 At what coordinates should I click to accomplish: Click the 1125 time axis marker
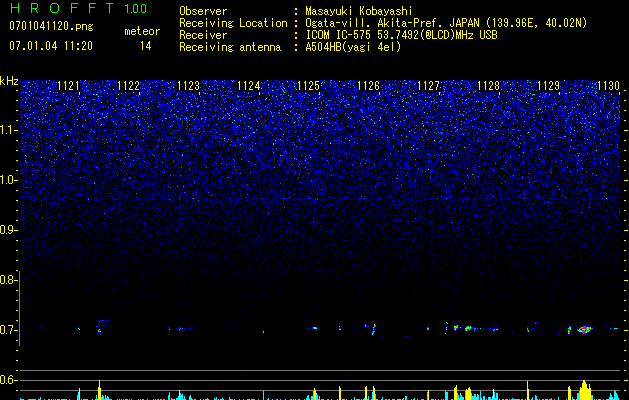(x=308, y=86)
